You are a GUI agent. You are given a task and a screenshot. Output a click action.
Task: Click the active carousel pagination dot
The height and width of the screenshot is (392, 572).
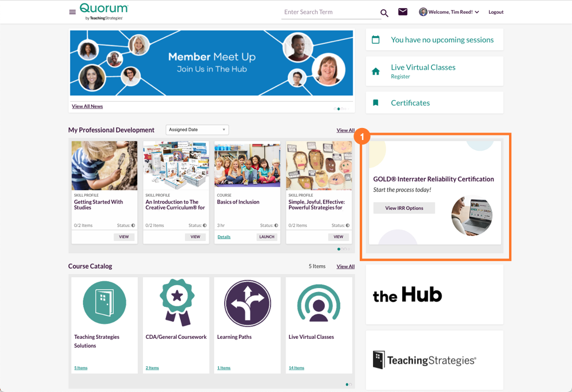(339, 109)
